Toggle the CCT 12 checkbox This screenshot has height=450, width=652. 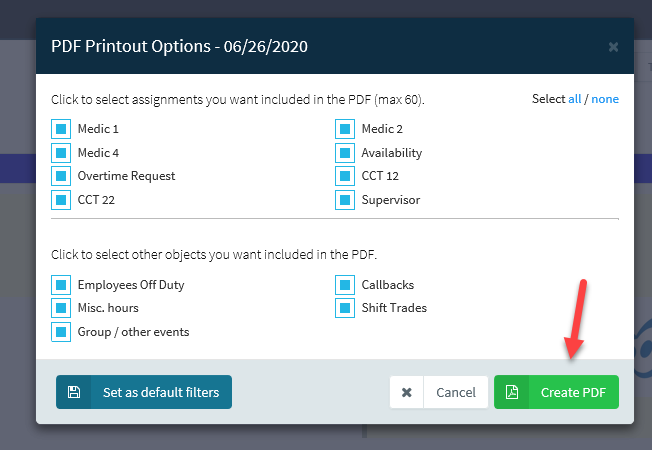coord(345,176)
